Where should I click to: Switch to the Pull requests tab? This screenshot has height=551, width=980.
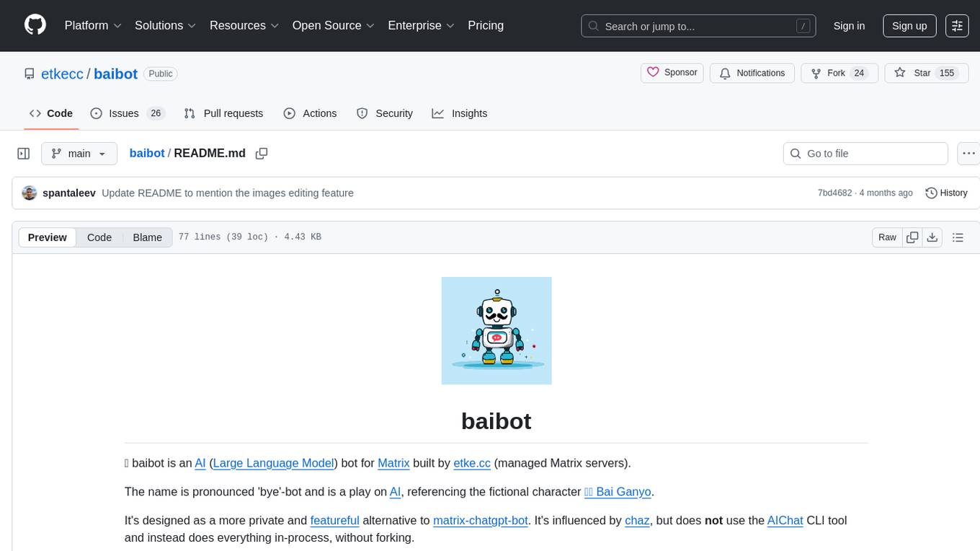pyautogui.click(x=223, y=113)
